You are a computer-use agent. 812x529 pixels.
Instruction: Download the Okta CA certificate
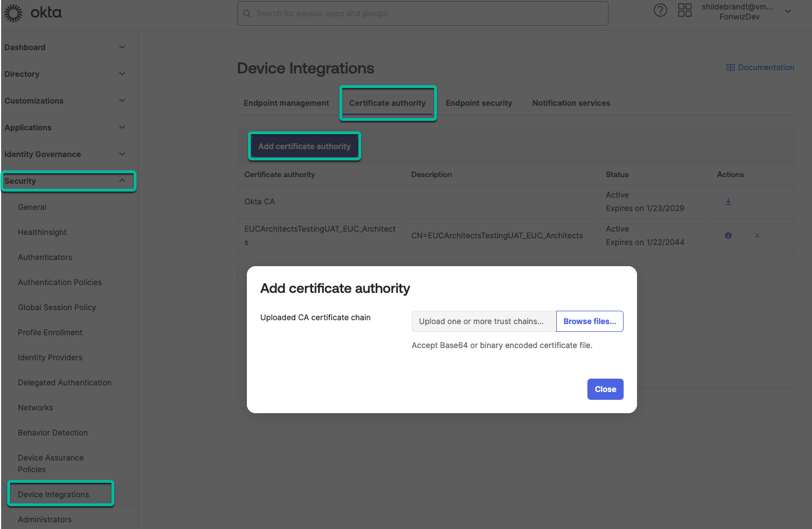[728, 202]
